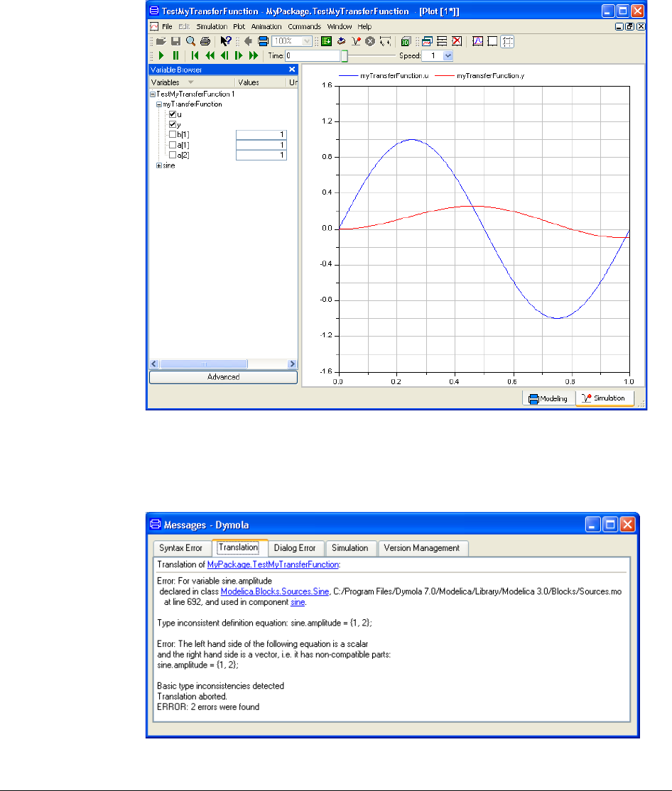Click the Print toolbar icon
Viewport: 672px width, 791px height.
click(205, 41)
